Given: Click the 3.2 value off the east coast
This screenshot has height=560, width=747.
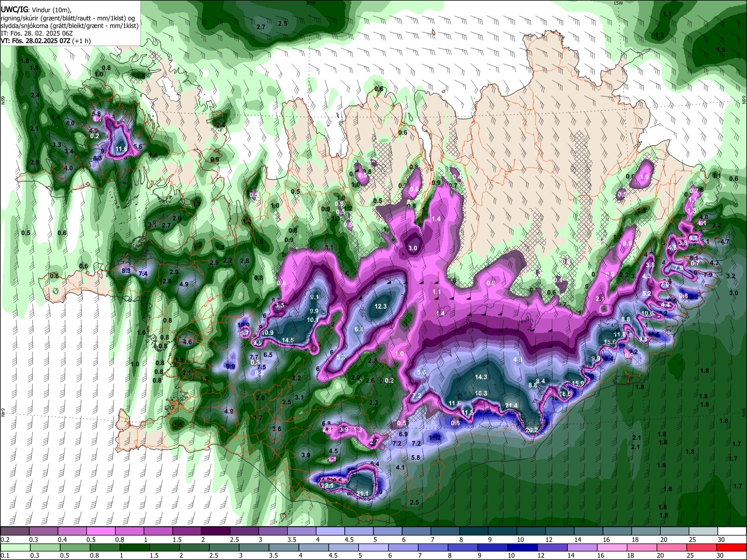Looking at the screenshot, I should point(730,275).
